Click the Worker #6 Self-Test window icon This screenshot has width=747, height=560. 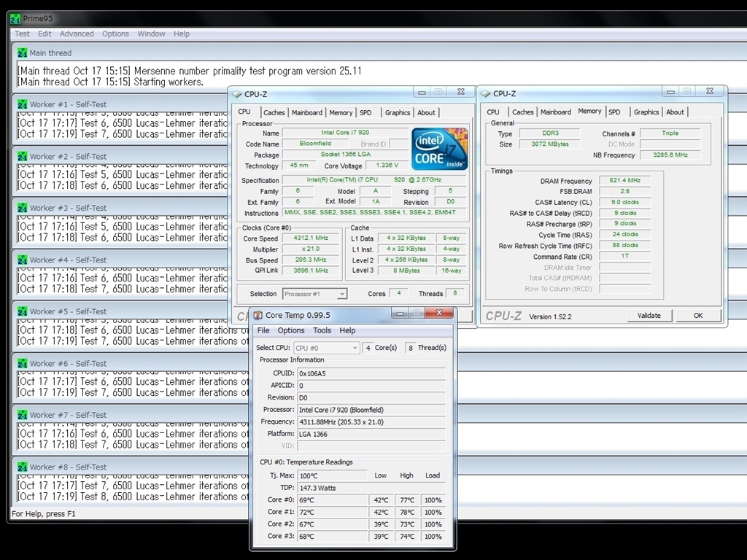tap(22, 363)
